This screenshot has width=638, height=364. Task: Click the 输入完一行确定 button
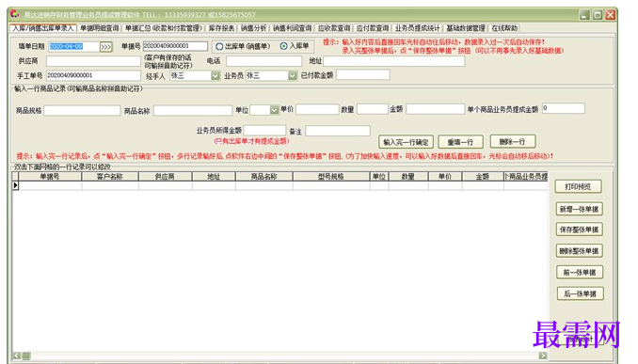(x=406, y=142)
